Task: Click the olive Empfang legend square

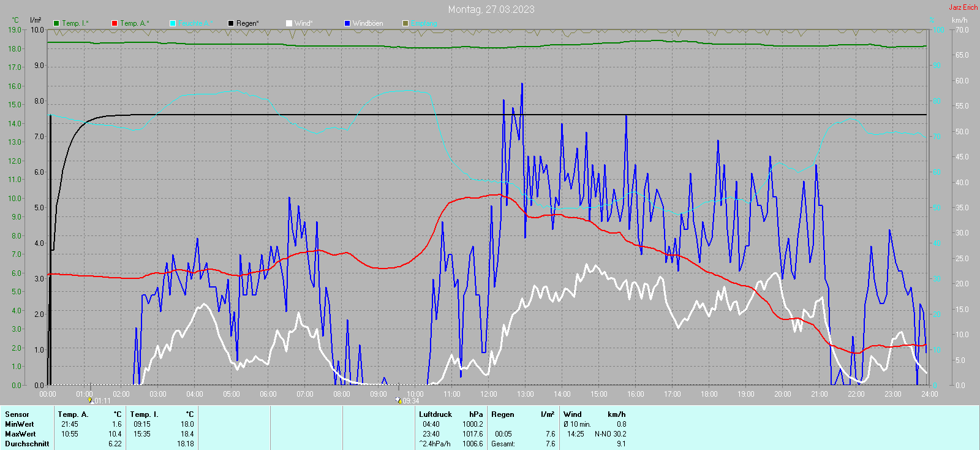Action: (405, 23)
